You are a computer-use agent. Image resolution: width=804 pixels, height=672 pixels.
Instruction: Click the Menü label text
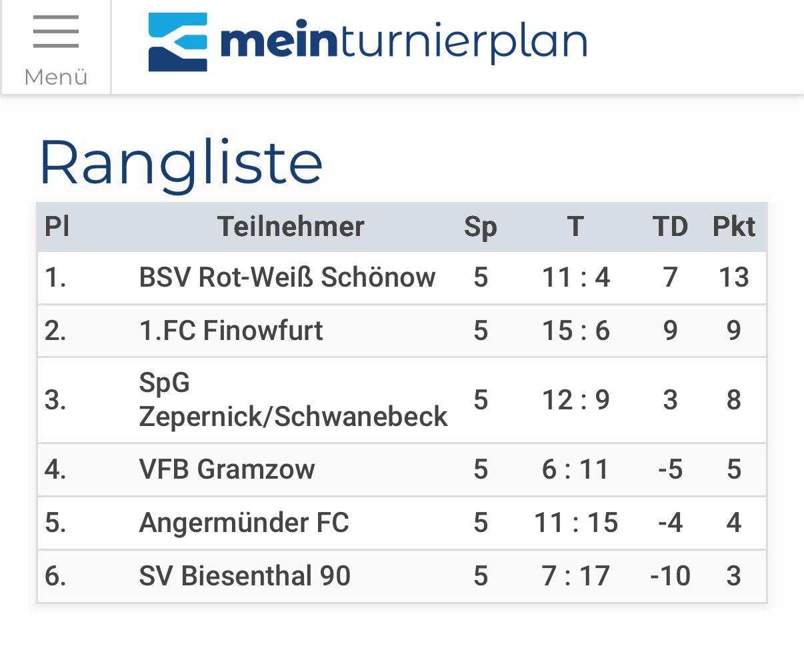click(x=56, y=77)
